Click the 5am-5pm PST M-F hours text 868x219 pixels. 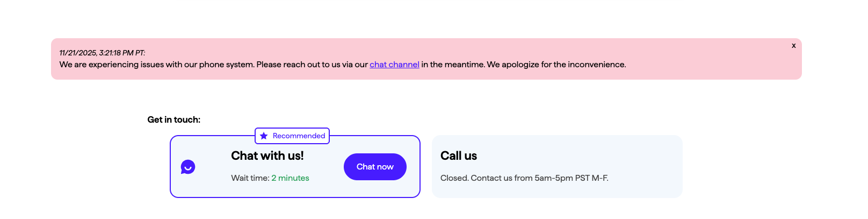[571, 178]
